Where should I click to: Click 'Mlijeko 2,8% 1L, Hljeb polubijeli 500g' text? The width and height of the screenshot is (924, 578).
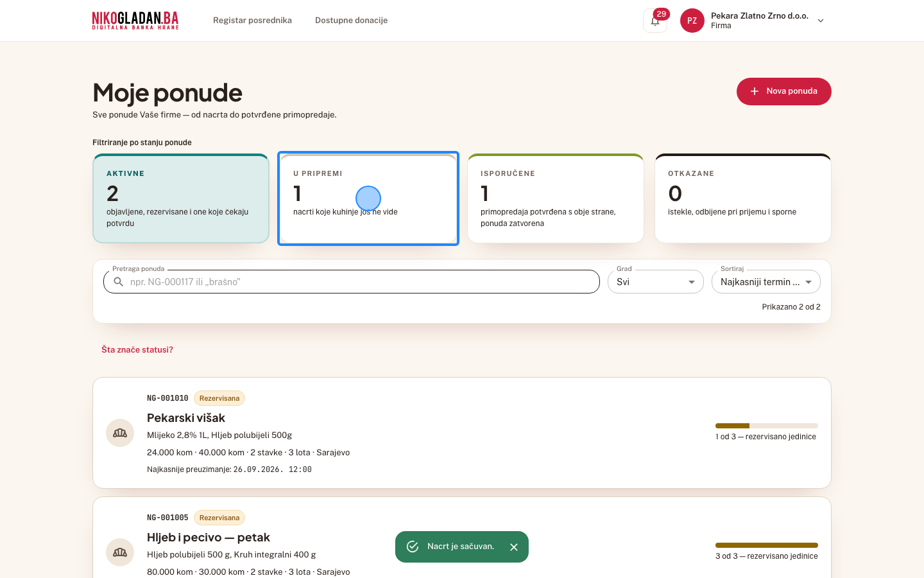click(x=219, y=435)
